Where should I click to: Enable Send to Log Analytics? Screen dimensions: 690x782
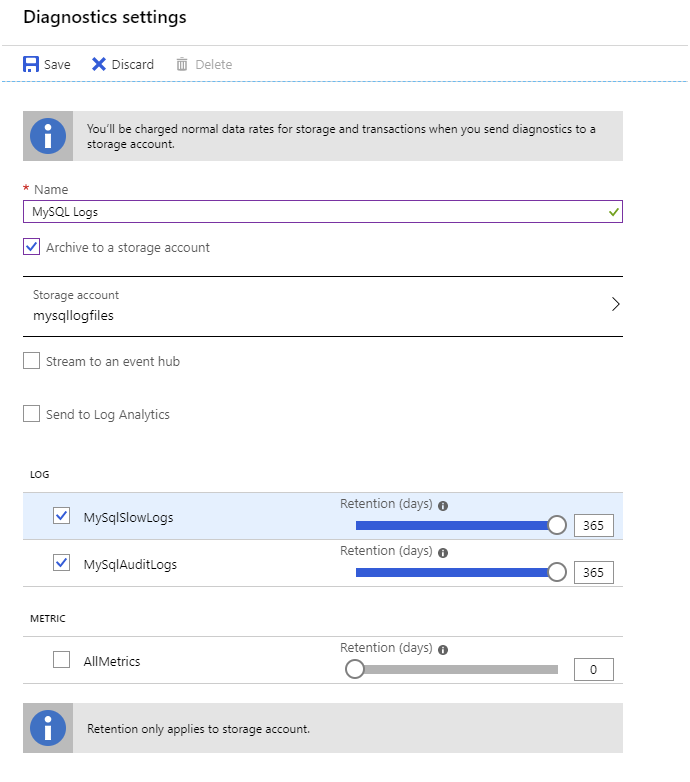coord(31,413)
